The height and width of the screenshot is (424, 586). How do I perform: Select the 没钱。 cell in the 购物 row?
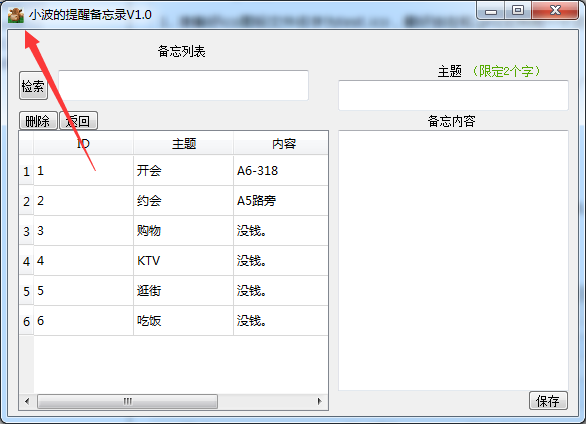tap(281, 231)
